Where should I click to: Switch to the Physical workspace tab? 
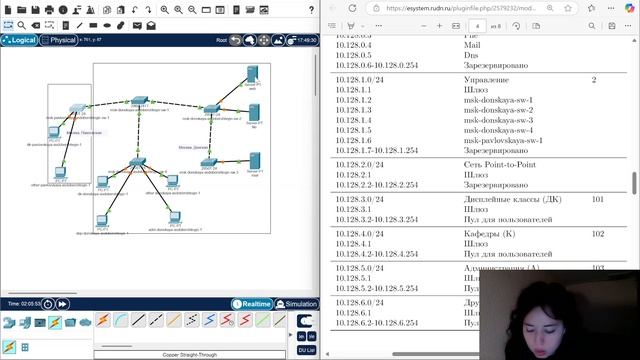click(59, 40)
